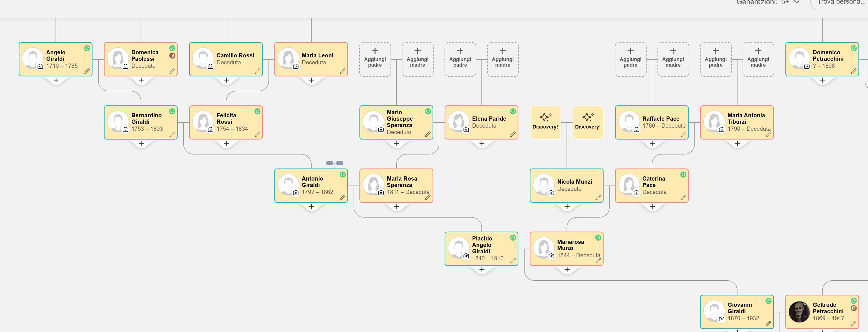Screen dimensions: 868x332
Task: Expand plus under Mariarosa Munzi card
Action: pos(567,270)
